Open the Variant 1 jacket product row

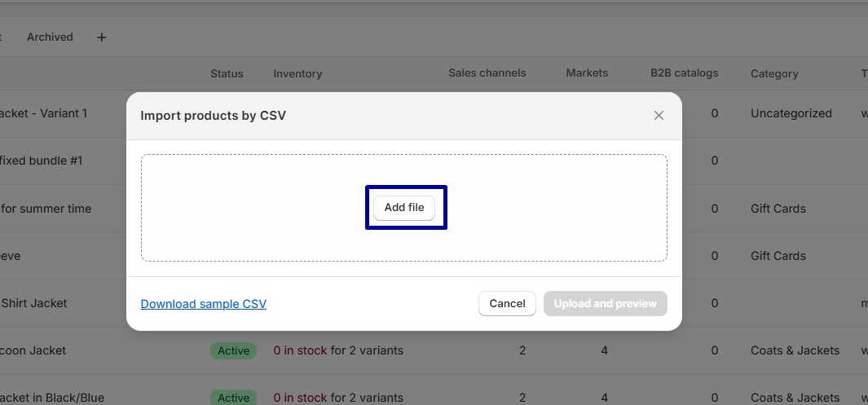43,113
